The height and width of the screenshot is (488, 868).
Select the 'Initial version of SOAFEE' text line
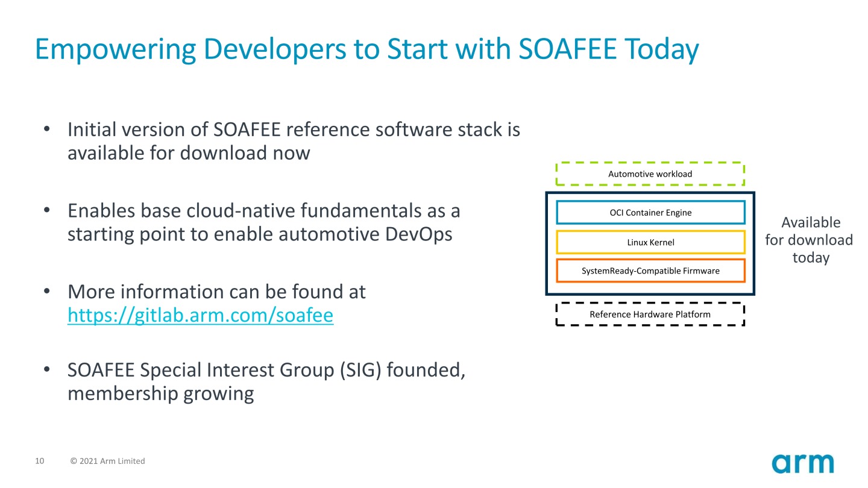click(x=294, y=130)
